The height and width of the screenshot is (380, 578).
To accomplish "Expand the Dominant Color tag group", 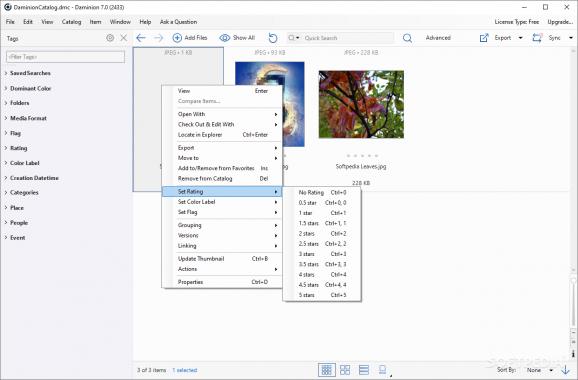I will (6, 88).
